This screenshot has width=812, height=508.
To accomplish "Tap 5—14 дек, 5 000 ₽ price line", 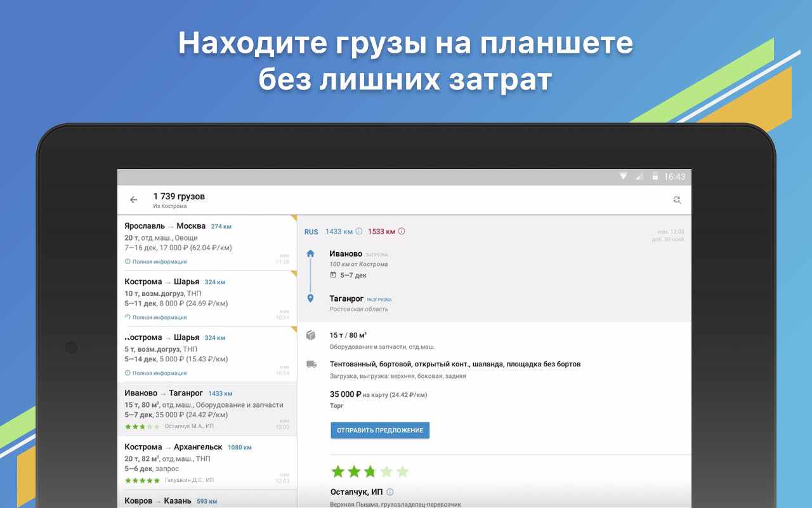I will [x=176, y=359].
